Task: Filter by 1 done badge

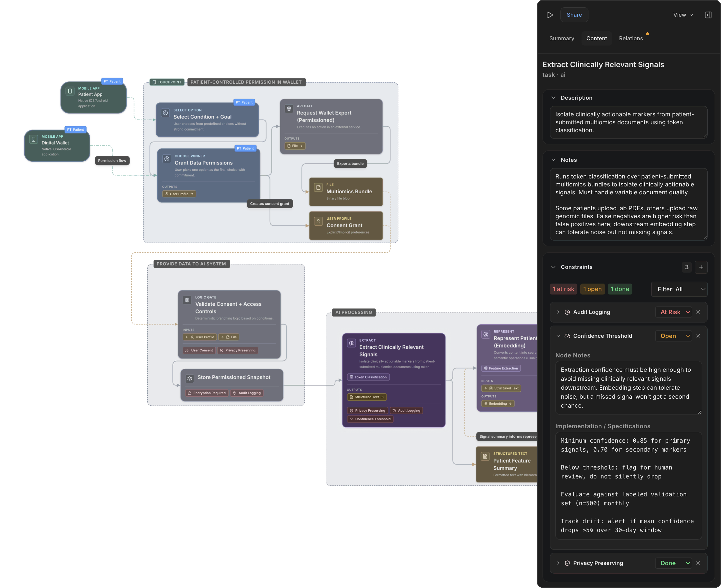Action: pos(620,289)
